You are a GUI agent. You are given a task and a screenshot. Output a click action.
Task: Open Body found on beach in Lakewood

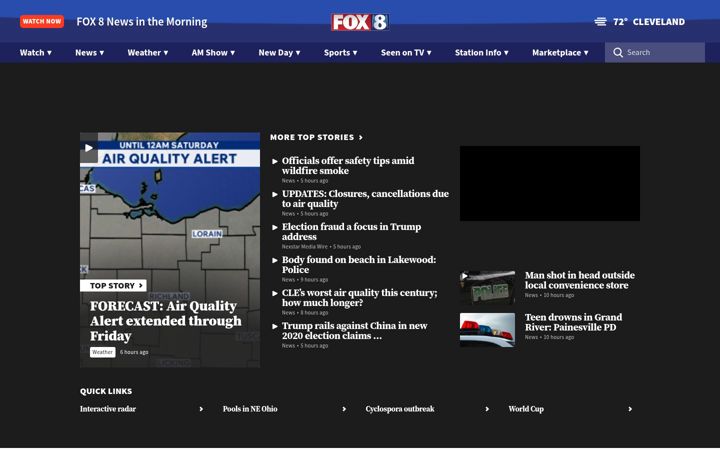coord(359,265)
